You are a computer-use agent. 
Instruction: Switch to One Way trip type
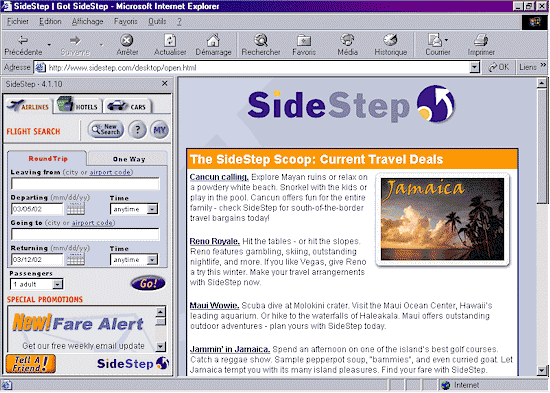(x=129, y=159)
